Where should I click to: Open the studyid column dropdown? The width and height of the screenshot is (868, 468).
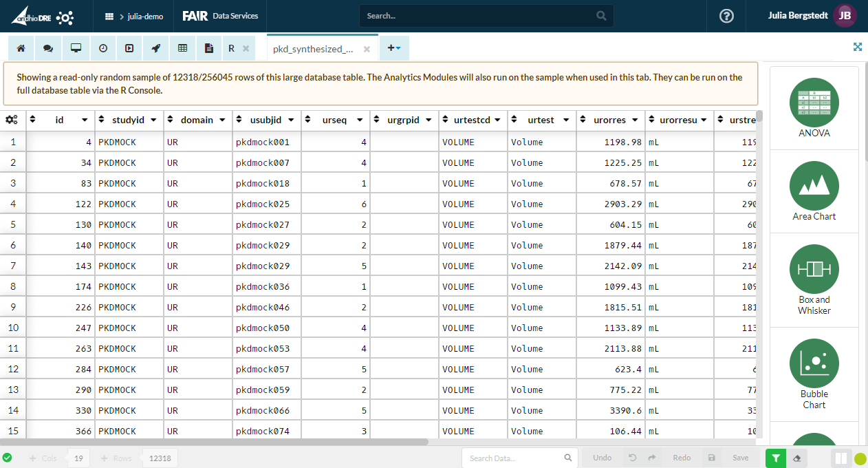coord(153,120)
